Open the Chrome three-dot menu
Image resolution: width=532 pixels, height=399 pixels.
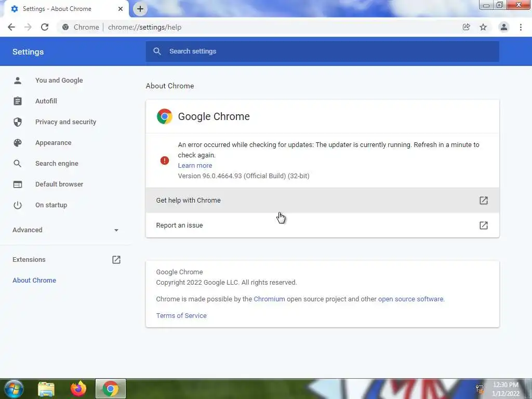(521, 27)
